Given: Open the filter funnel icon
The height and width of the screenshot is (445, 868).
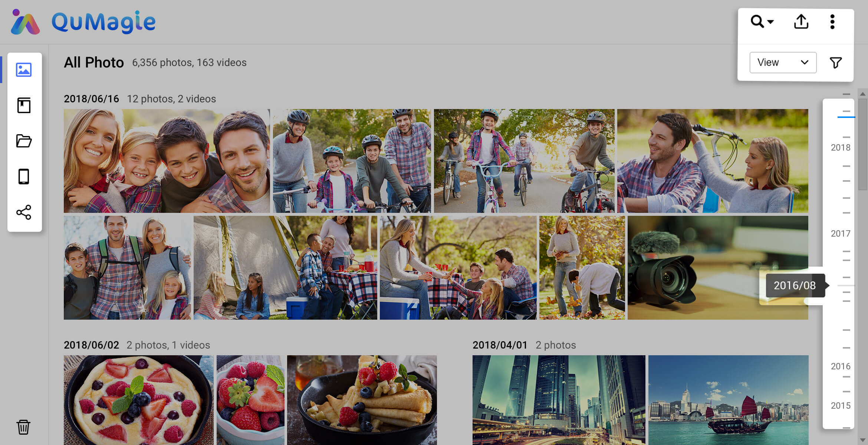Looking at the screenshot, I should click(x=835, y=63).
